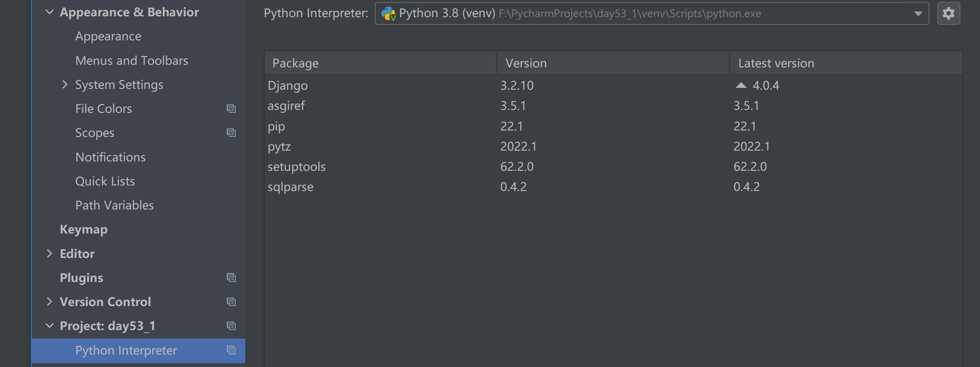Image resolution: width=980 pixels, height=367 pixels.
Task: Collapse the Appearance & Behavior section
Action: coord(49,12)
